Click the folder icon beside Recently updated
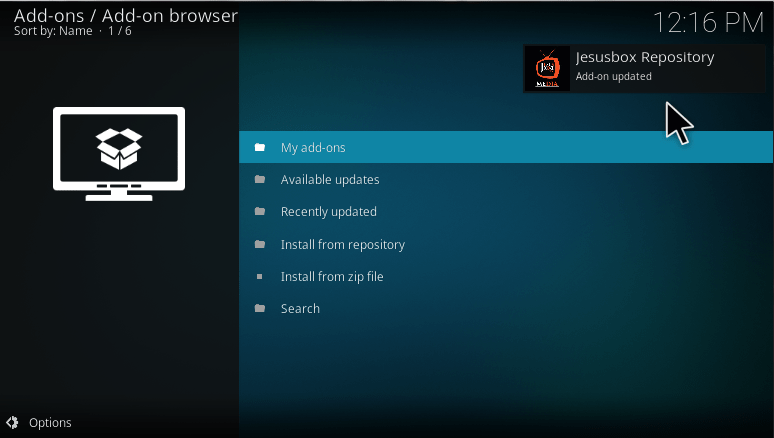 click(260, 212)
